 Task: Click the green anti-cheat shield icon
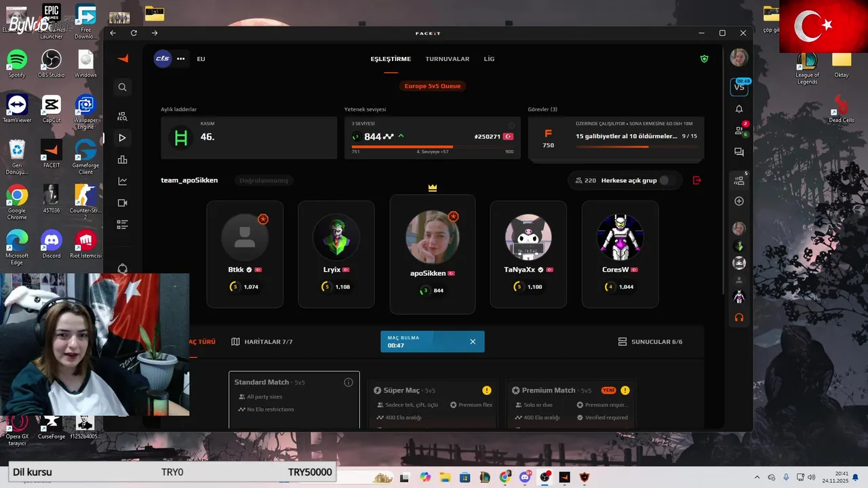coord(704,59)
